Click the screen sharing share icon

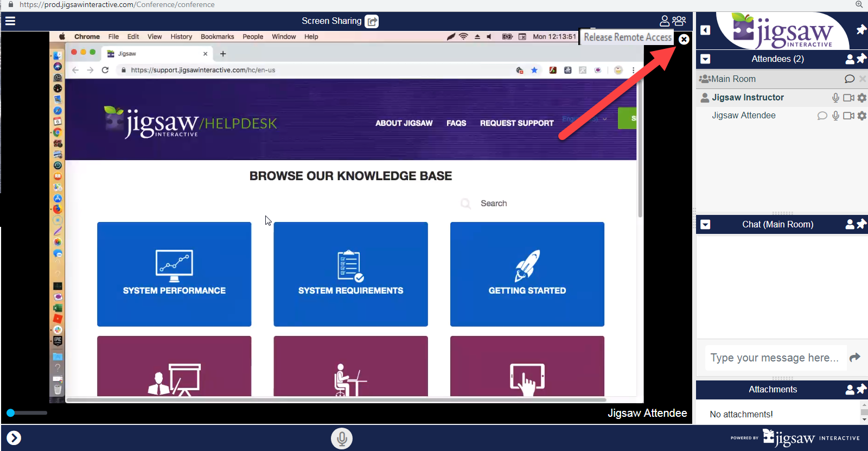click(x=372, y=21)
